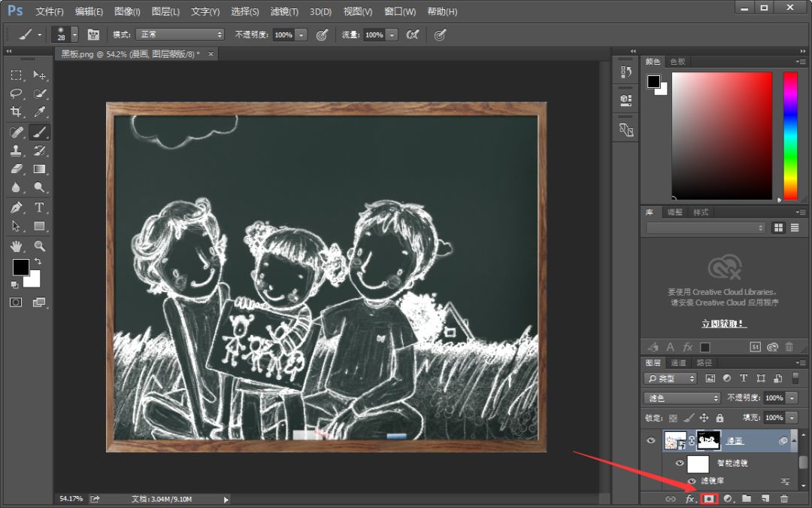Select the Quick Selection tool

pyautogui.click(x=39, y=93)
